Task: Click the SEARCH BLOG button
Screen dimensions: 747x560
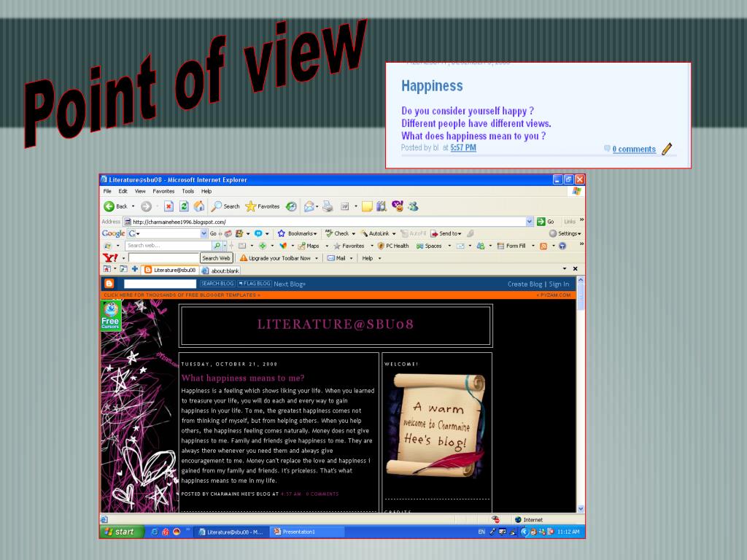Action: [x=217, y=284]
